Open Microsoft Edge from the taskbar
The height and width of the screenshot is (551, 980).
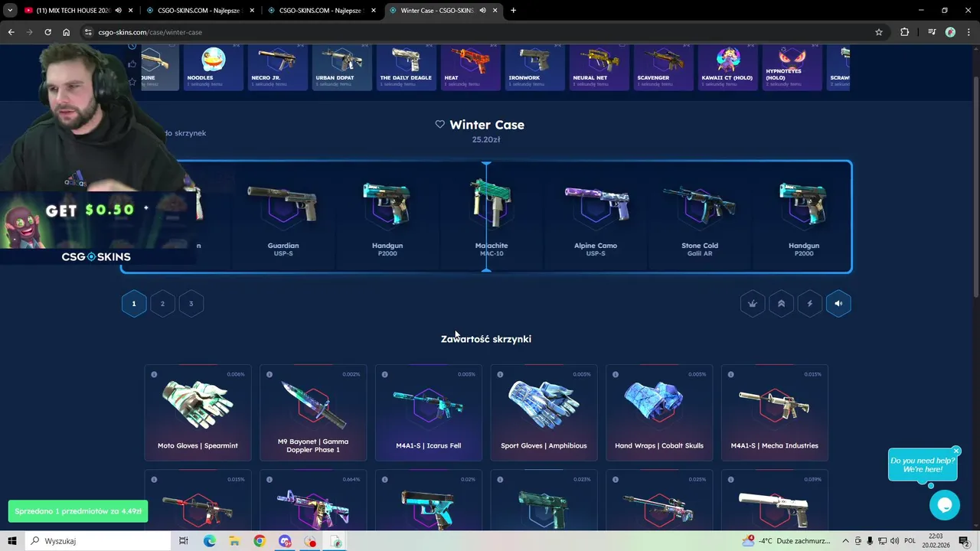[x=209, y=541]
